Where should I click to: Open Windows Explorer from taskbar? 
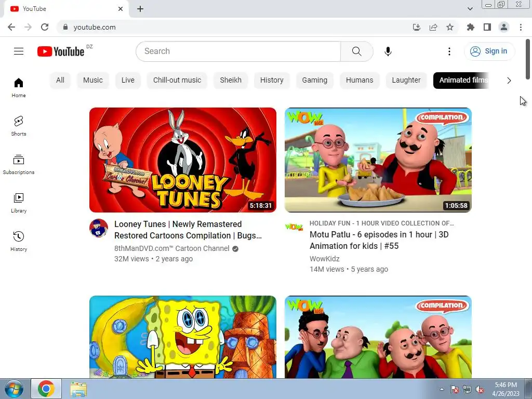pyautogui.click(x=78, y=389)
